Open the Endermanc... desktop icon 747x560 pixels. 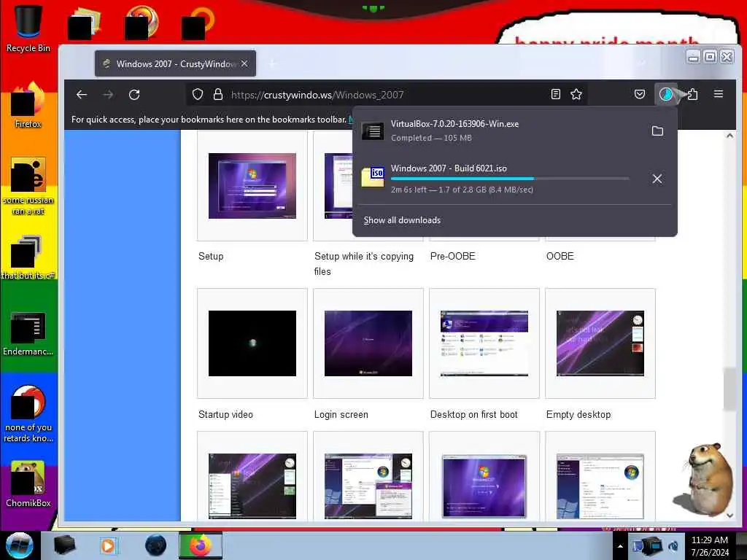(28, 333)
